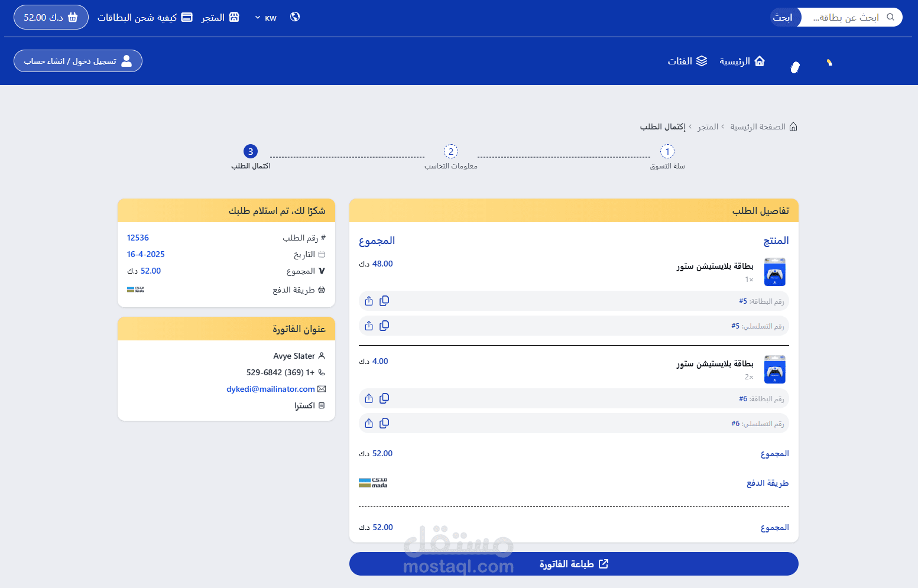Click the 48.00 د.ك price
The image size is (918, 588).
(376, 264)
